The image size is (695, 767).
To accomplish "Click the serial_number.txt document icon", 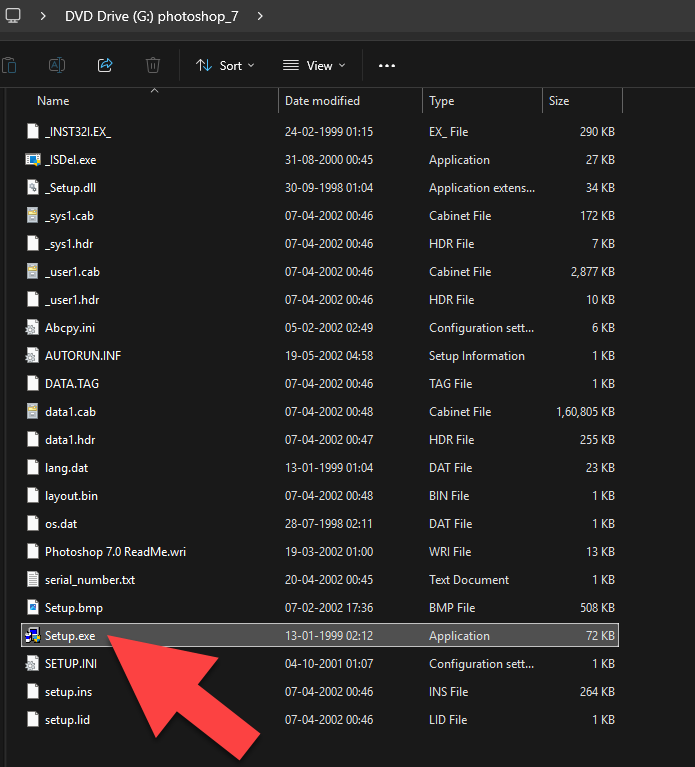I will click(33, 580).
